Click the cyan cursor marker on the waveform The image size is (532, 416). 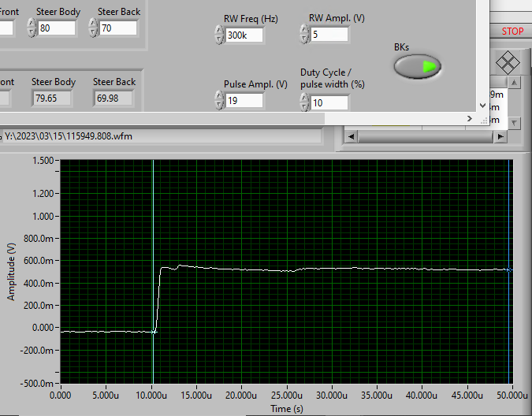(154, 332)
